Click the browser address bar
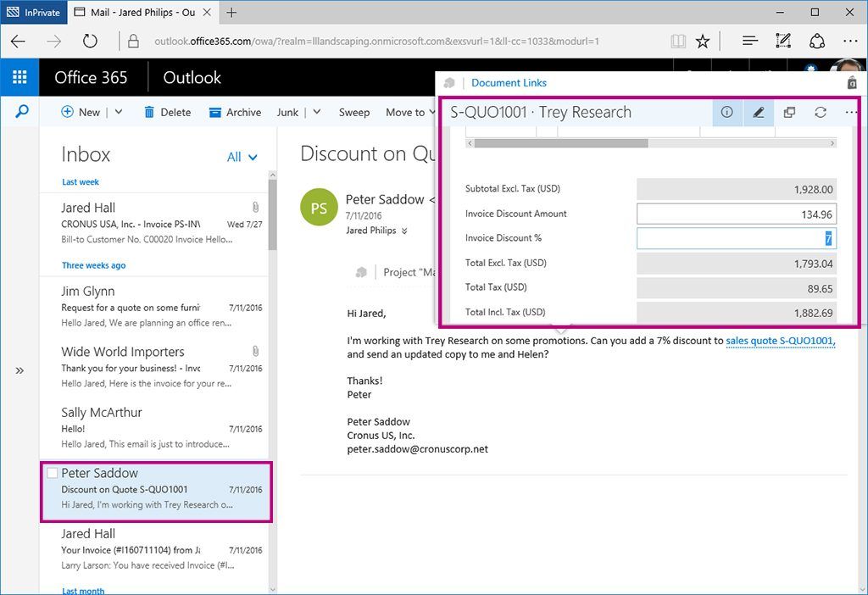The image size is (868, 595). click(x=376, y=41)
